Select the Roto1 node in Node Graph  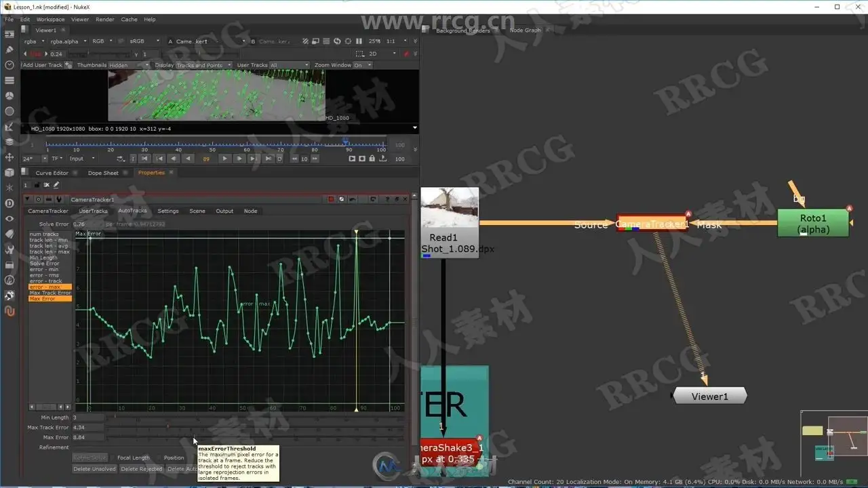point(813,223)
